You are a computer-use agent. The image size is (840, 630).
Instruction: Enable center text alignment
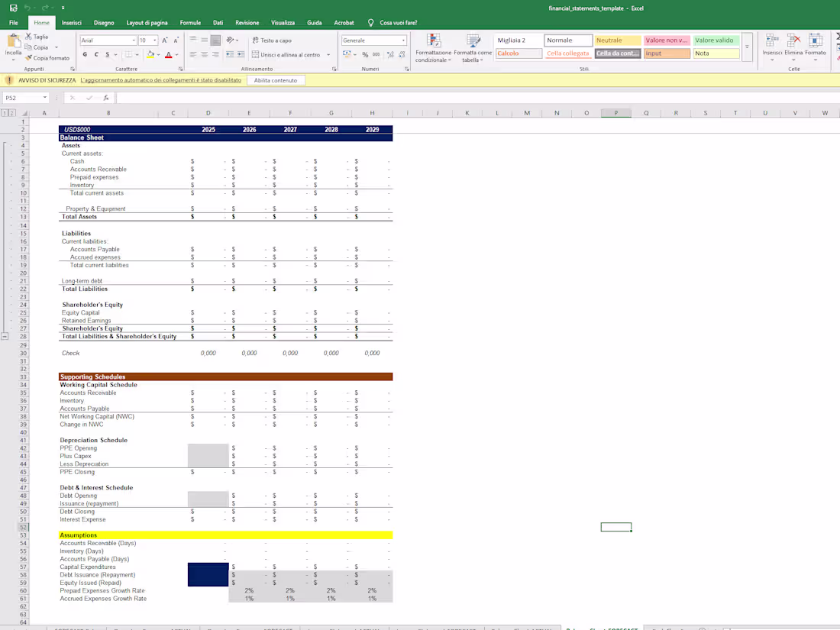(x=203, y=54)
